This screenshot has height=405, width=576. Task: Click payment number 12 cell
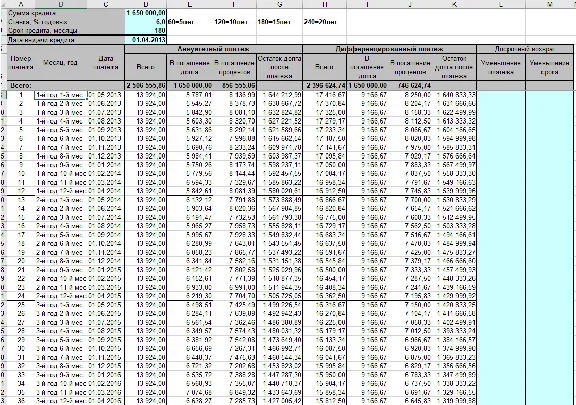pyautogui.click(x=21, y=191)
